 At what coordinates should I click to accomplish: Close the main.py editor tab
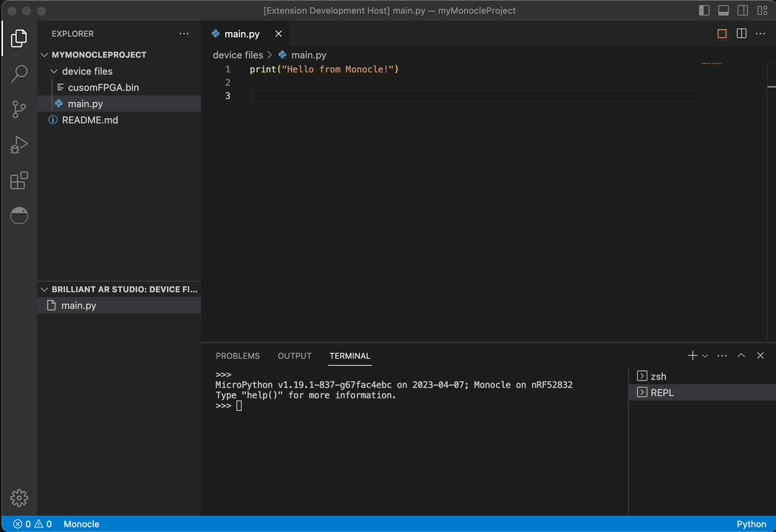click(x=279, y=34)
